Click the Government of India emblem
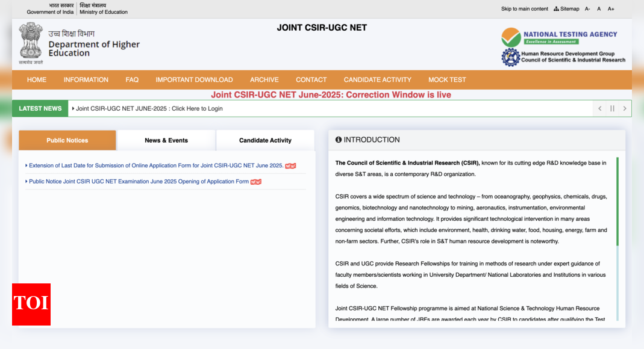The height and width of the screenshot is (349, 644). tap(31, 43)
